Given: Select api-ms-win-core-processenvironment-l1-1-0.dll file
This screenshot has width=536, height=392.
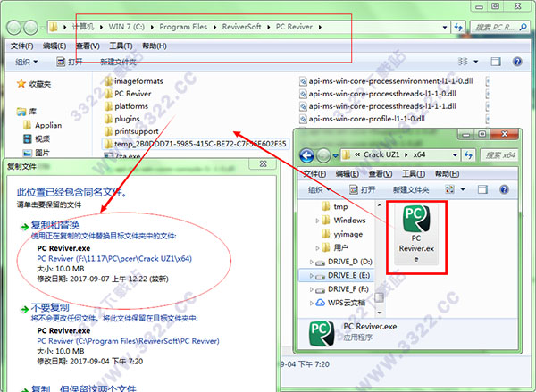Looking at the screenshot, I should coord(386,81).
